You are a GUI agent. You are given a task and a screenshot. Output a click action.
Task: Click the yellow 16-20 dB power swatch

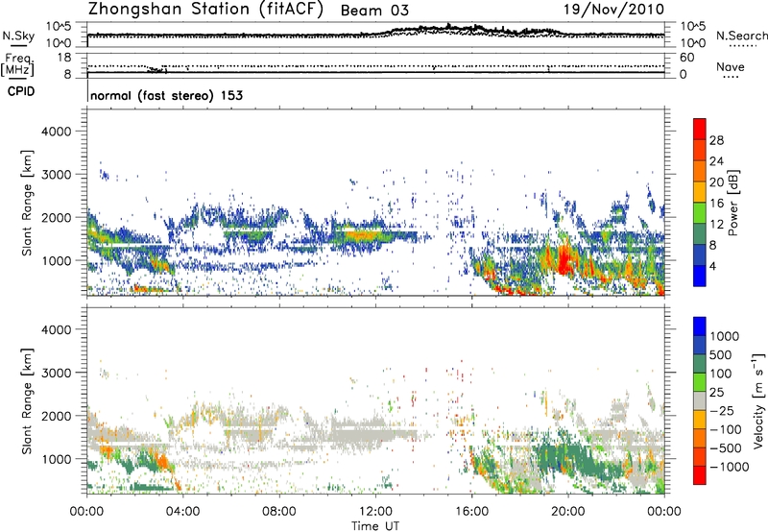700,192
